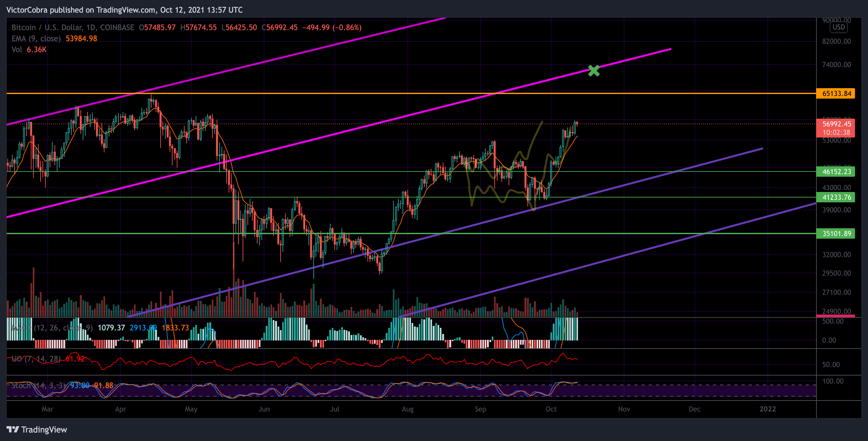
Task: Click the Apr label on time axis
Action: (x=121, y=409)
